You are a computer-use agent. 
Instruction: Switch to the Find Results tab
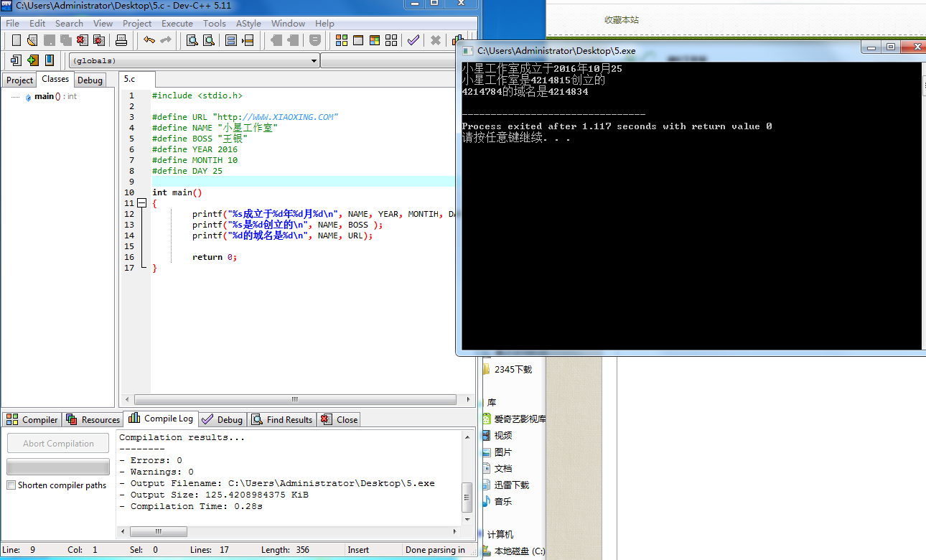point(282,420)
